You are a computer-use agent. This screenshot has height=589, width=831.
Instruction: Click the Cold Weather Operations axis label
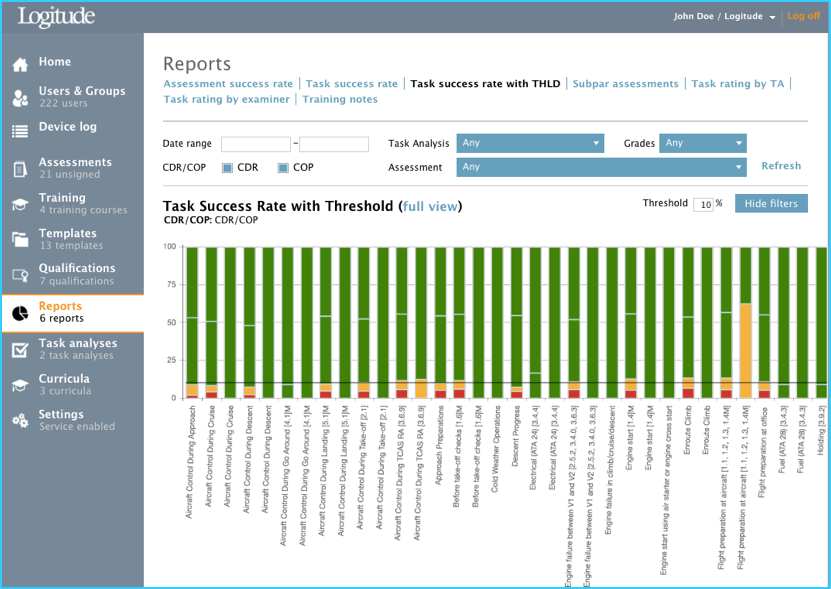pyautogui.click(x=497, y=449)
